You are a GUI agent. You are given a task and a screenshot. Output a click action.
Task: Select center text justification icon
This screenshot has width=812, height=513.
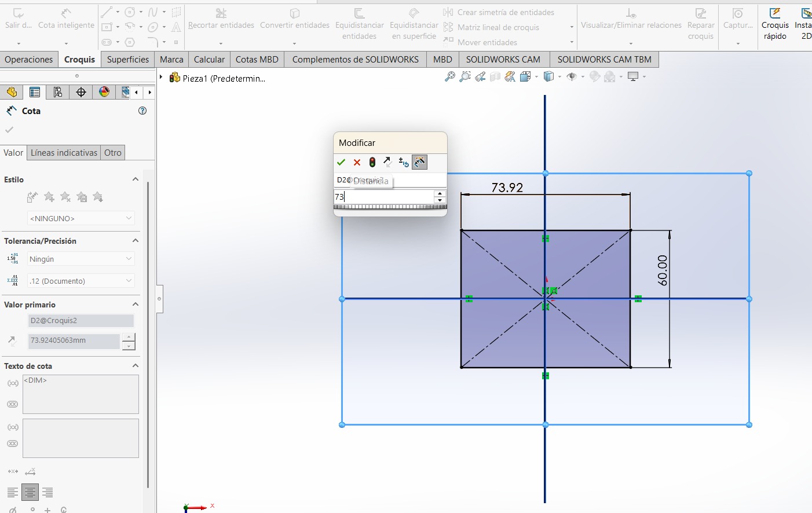[30, 493]
